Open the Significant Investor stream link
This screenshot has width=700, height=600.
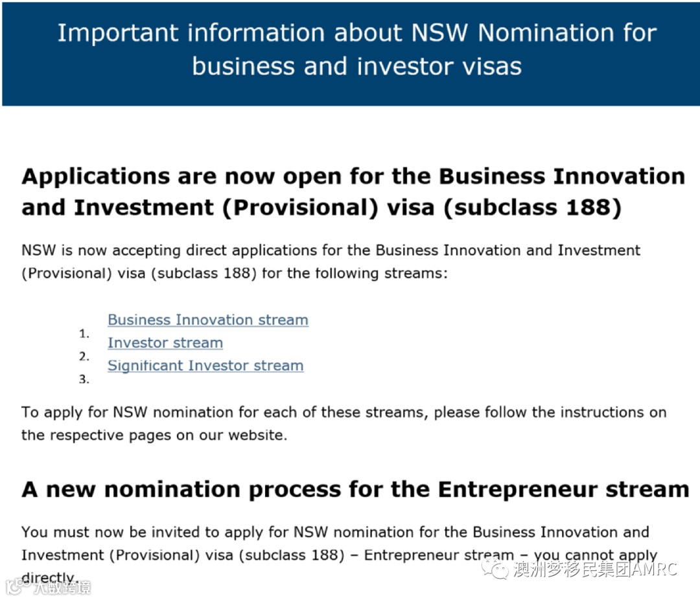pyautogui.click(x=206, y=365)
